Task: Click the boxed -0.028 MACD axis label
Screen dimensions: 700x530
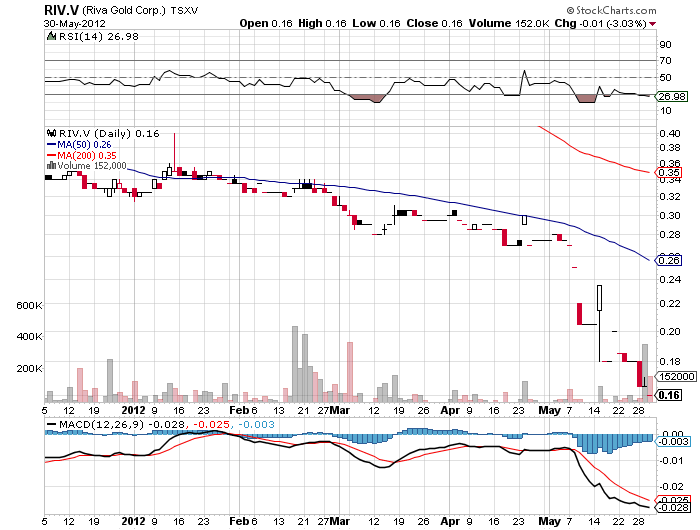Action: (x=674, y=508)
